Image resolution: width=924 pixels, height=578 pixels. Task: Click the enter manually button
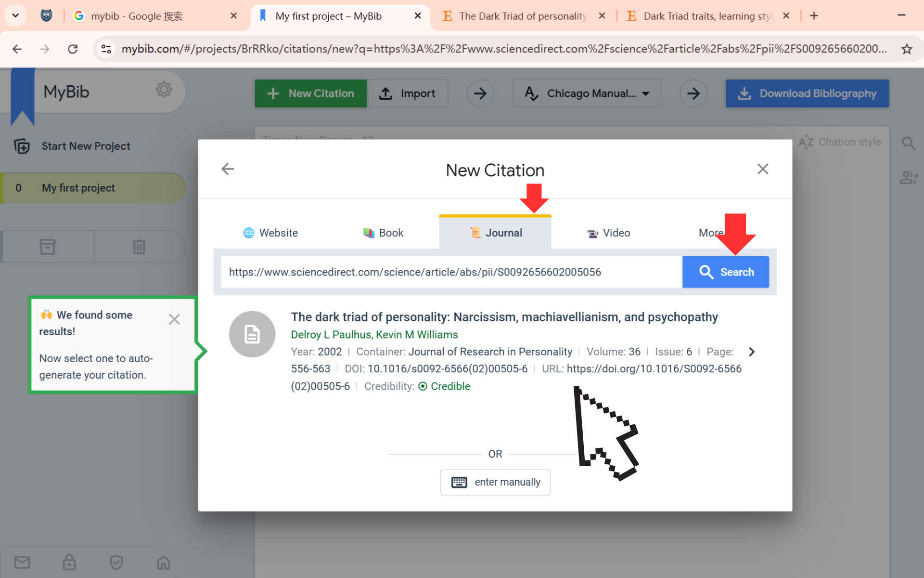[x=495, y=482]
